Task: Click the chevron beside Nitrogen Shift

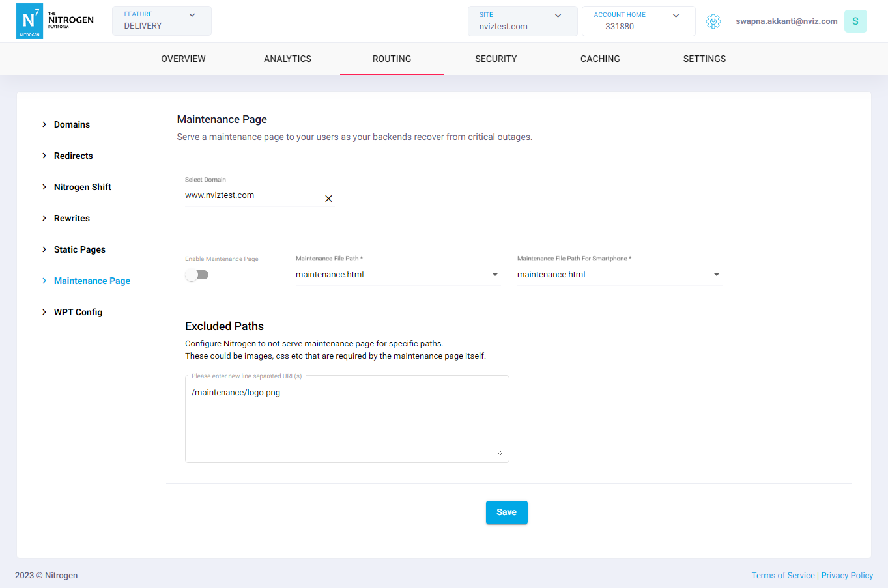Action: (44, 187)
